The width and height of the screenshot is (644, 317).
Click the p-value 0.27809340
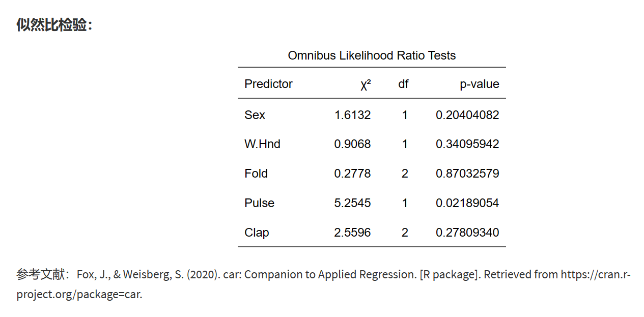(467, 233)
